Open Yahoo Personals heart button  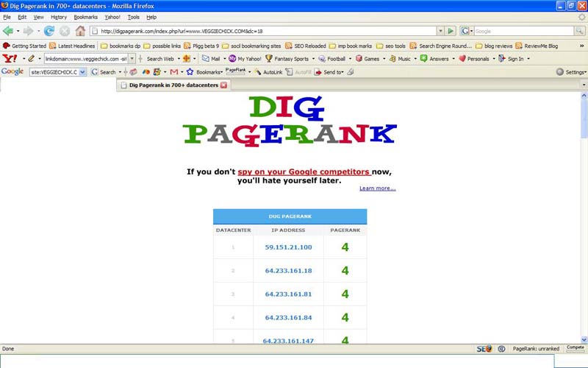point(473,59)
